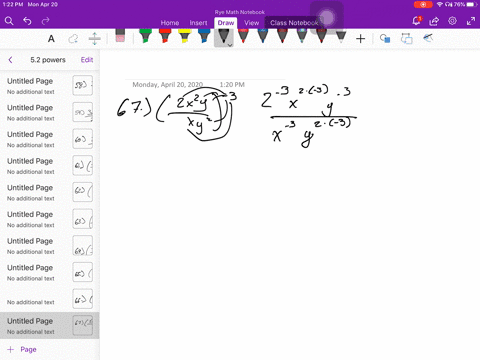This screenshot has height=360, width=480.
Task: Add a new Page
Action: tap(22, 349)
